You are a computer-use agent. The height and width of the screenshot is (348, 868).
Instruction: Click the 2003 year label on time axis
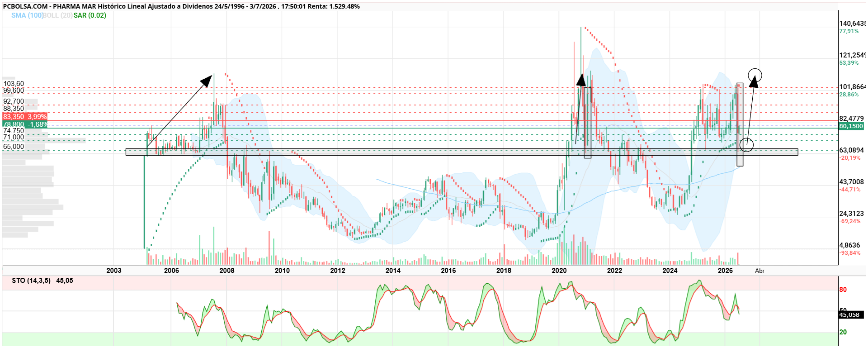pyautogui.click(x=114, y=271)
